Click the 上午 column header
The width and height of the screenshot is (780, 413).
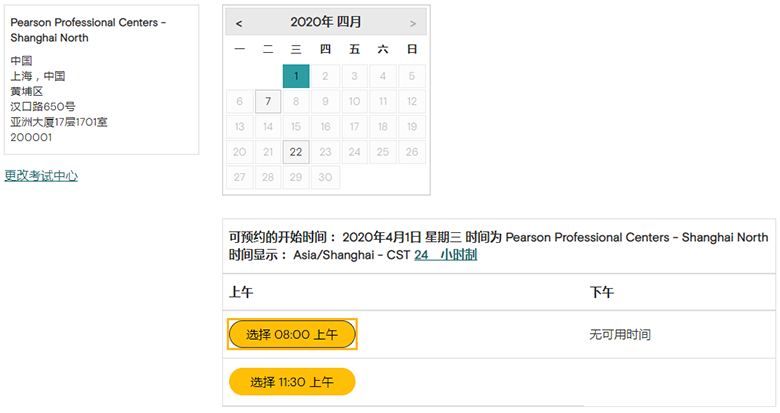point(241,292)
